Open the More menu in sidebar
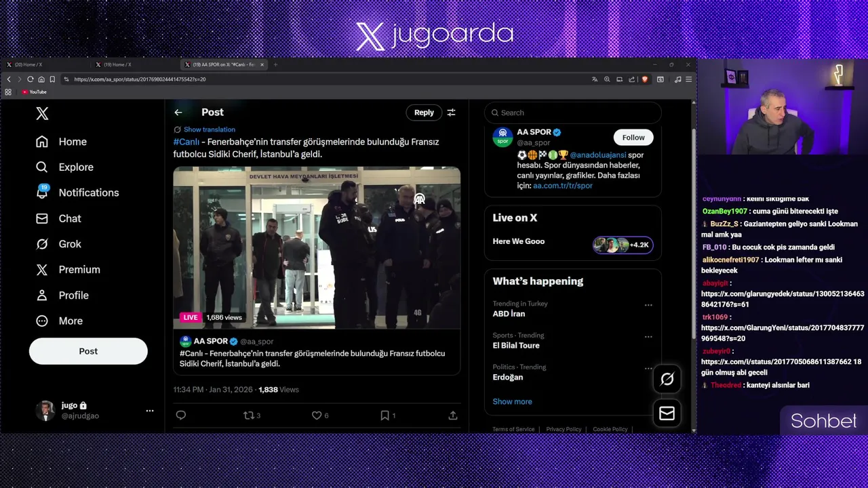This screenshot has width=868, height=488. click(x=59, y=321)
